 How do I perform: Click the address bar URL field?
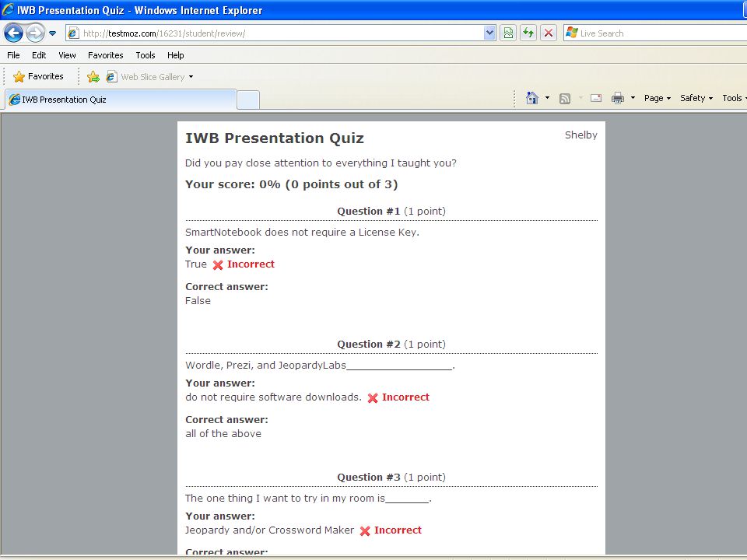281,33
